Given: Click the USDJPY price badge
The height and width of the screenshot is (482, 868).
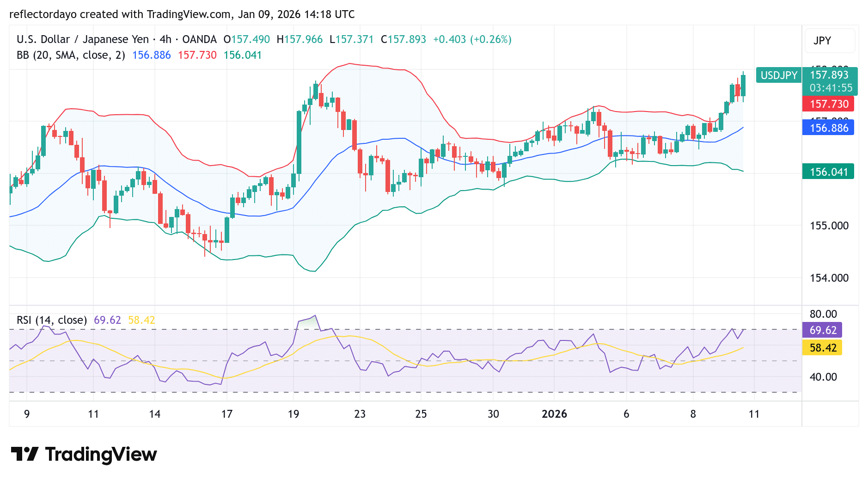Looking at the screenshot, I should [779, 75].
